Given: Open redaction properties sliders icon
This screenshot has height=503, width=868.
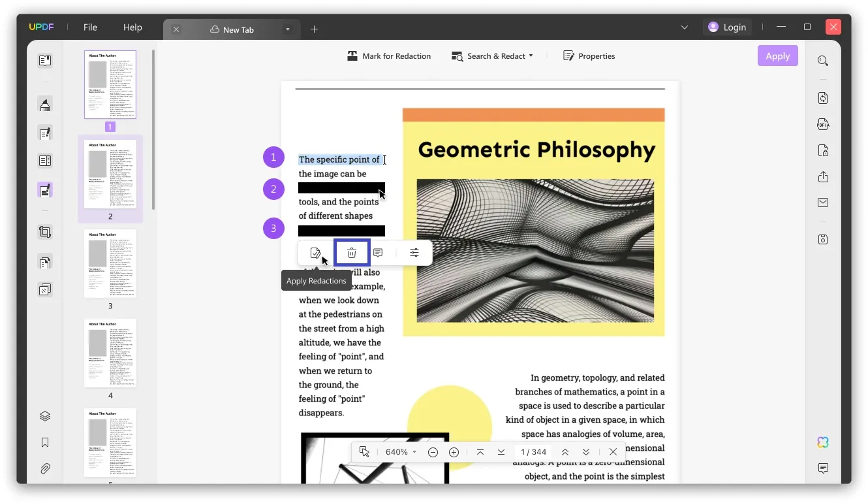Looking at the screenshot, I should pyautogui.click(x=414, y=253).
